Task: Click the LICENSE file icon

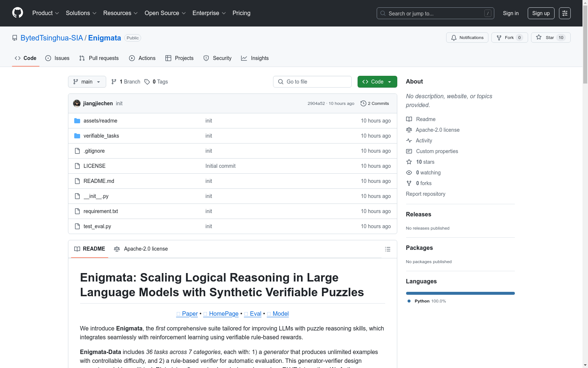Action: (x=77, y=166)
